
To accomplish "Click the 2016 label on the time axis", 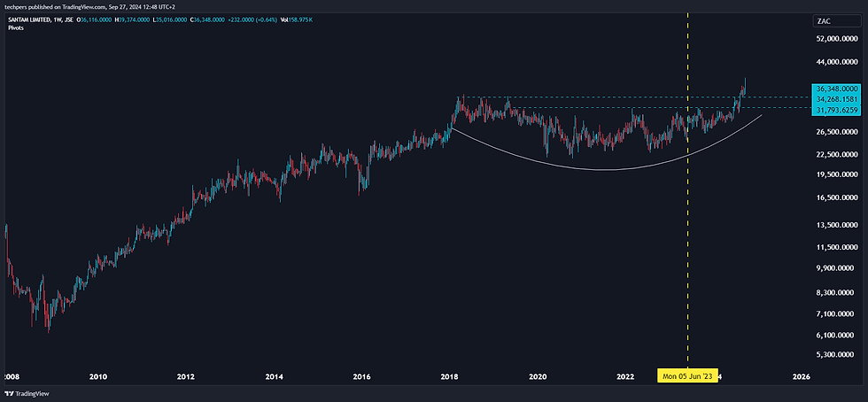I will click(x=361, y=376).
